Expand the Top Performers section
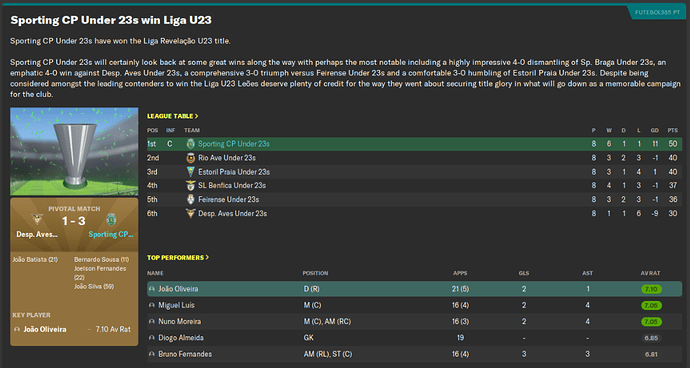The image size is (690, 368). tap(178, 258)
